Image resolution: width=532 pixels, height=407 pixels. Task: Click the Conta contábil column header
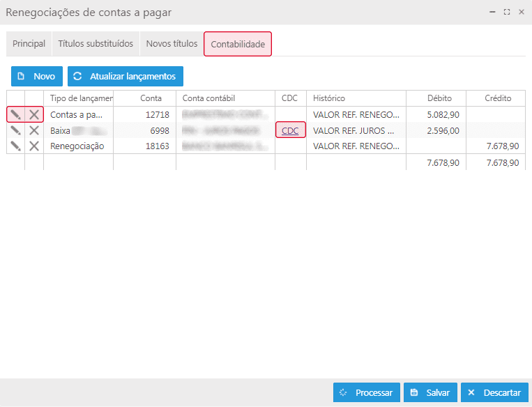point(225,98)
